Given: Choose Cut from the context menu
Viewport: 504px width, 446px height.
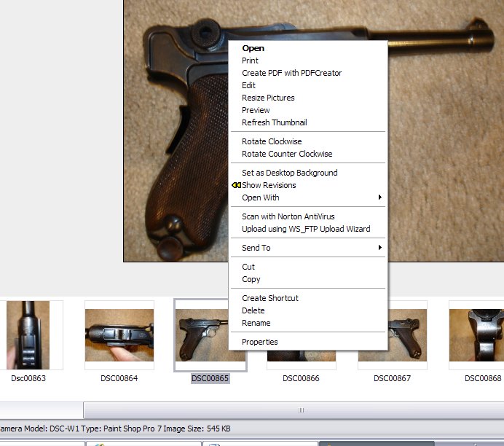Looking at the screenshot, I should pyautogui.click(x=308, y=267).
